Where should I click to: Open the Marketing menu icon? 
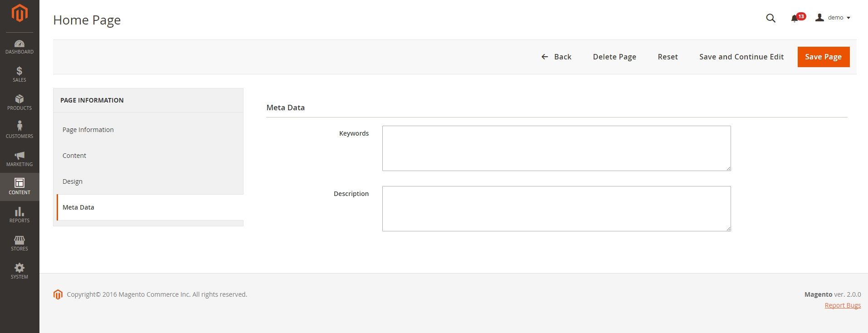(x=20, y=159)
